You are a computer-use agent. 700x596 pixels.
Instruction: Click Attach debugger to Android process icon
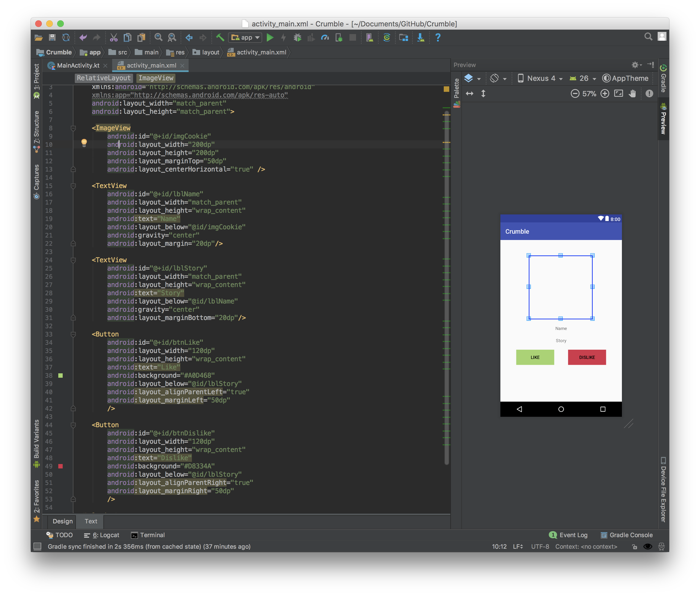[x=339, y=37]
